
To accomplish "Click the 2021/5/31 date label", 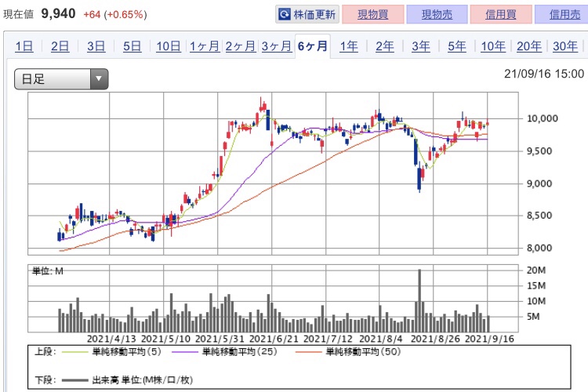I will [220, 339].
